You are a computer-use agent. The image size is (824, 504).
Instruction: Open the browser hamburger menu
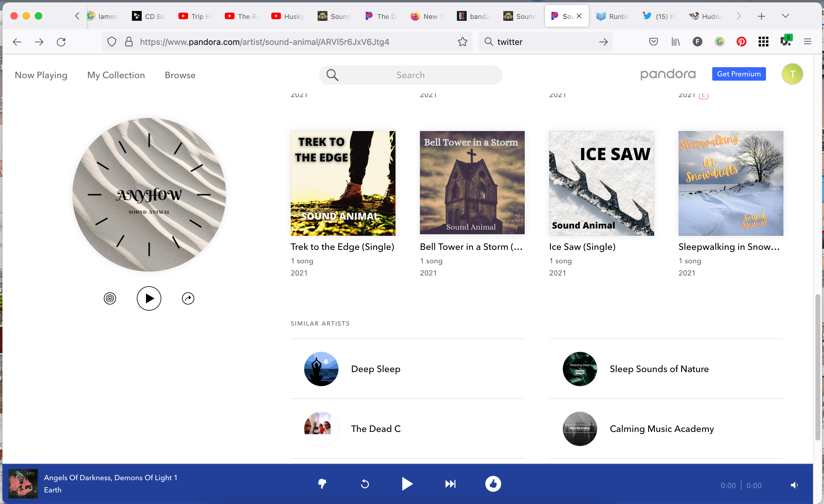[808, 42]
